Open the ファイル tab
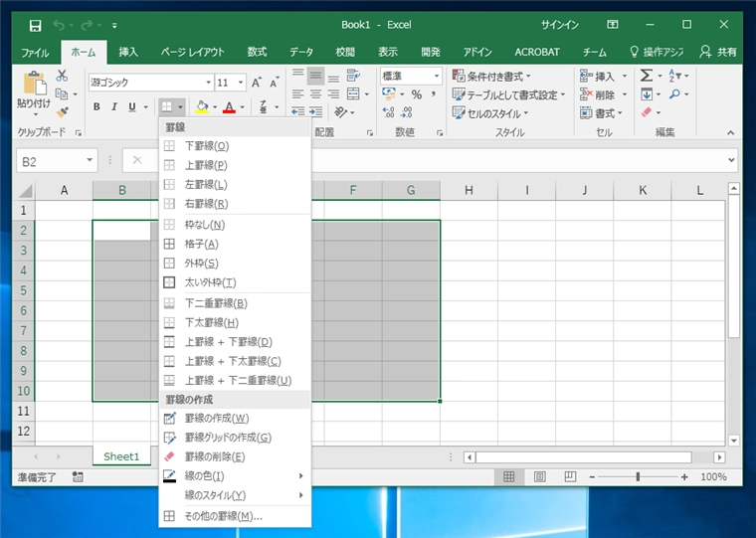 coord(35,52)
